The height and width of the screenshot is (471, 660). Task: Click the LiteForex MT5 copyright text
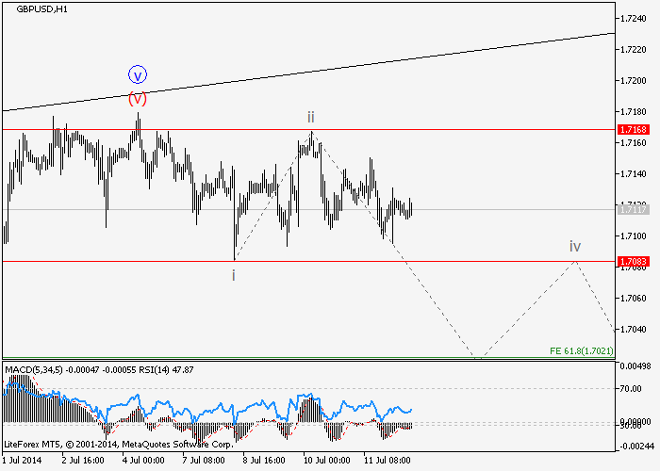pos(118,444)
